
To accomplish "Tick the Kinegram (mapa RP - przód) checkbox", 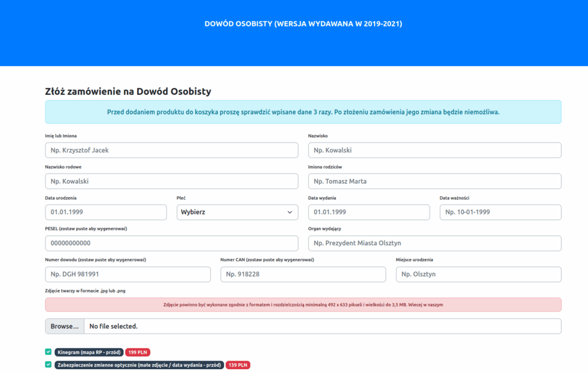I will point(48,352).
